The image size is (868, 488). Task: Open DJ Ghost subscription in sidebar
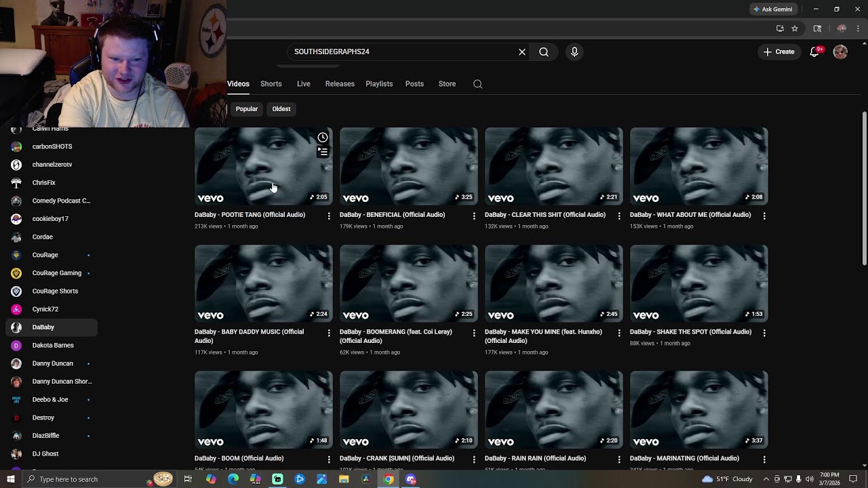coord(52,453)
